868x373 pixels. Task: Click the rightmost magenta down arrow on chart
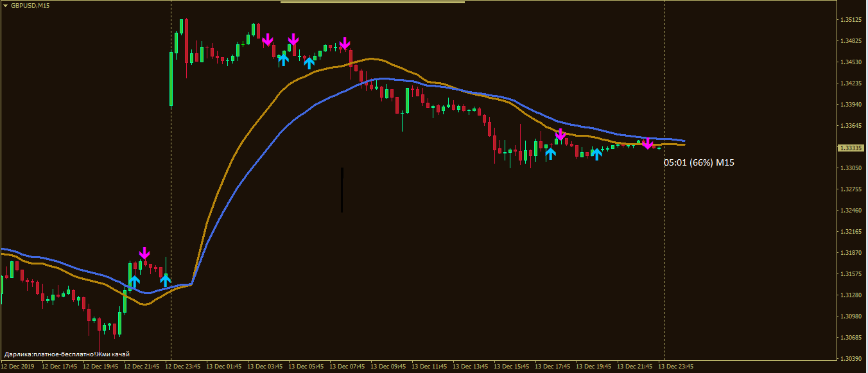648,143
